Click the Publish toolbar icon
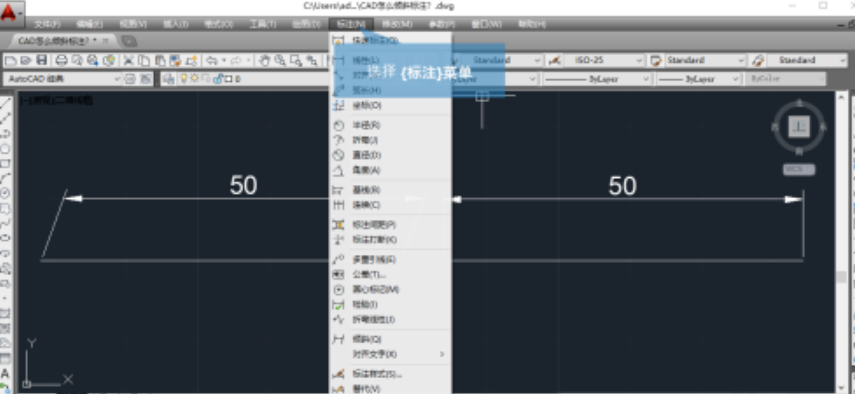The height and width of the screenshot is (394, 855). (x=93, y=60)
